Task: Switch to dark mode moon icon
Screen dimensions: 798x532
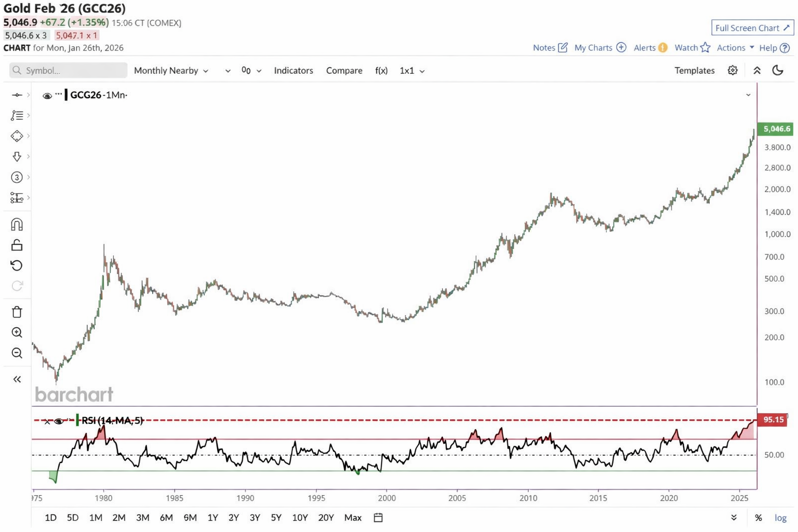Action: pyautogui.click(x=778, y=70)
